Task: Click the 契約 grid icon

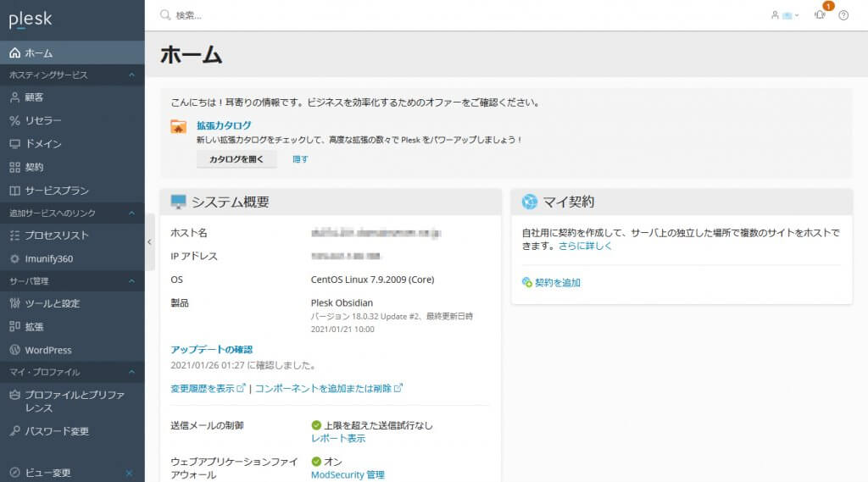Action: coord(15,167)
